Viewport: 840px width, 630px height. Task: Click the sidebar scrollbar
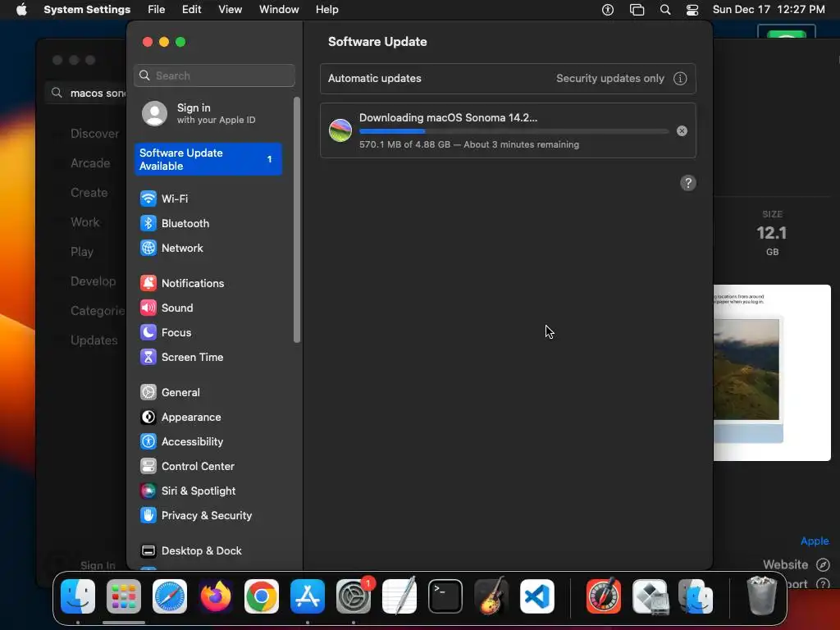297,220
